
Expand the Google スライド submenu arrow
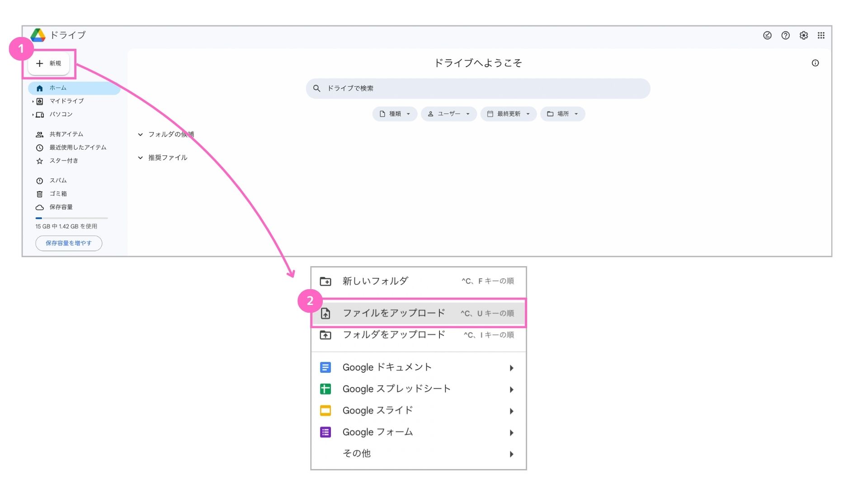511,411
